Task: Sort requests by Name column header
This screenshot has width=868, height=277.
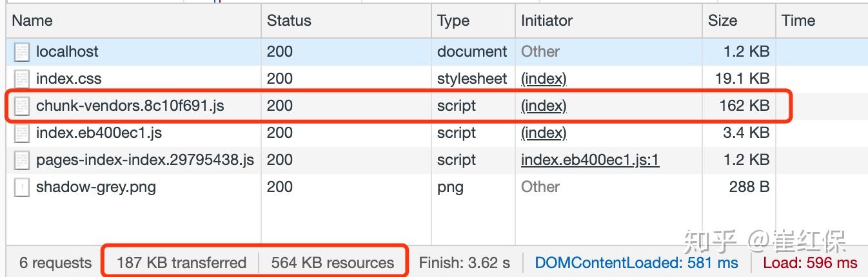Action: pyautogui.click(x=32, y=21)
